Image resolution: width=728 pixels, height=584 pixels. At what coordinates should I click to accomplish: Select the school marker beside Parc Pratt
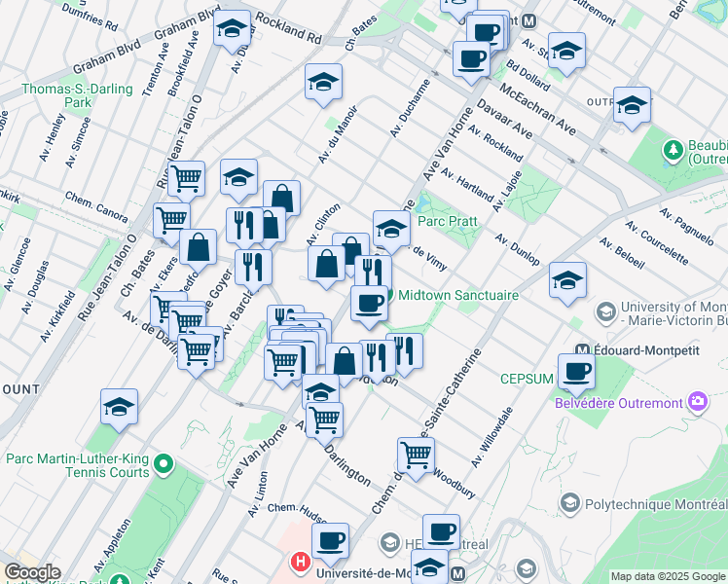coord(391,230)
